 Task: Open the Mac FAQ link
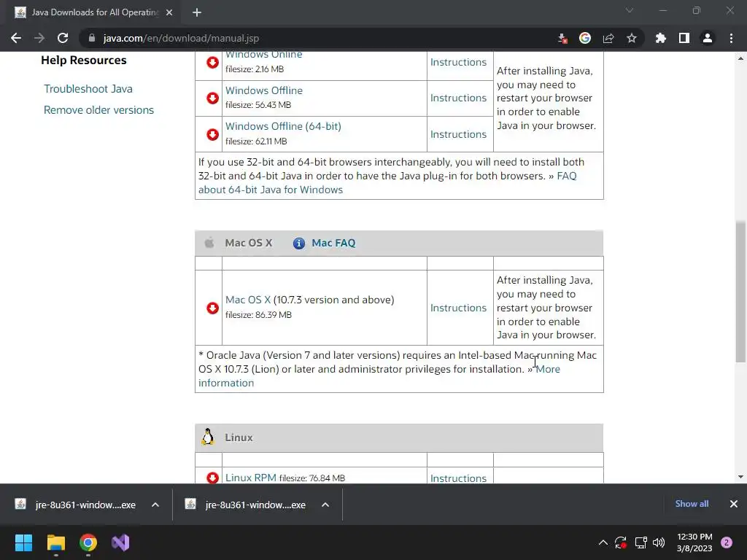tap(333, 243)
